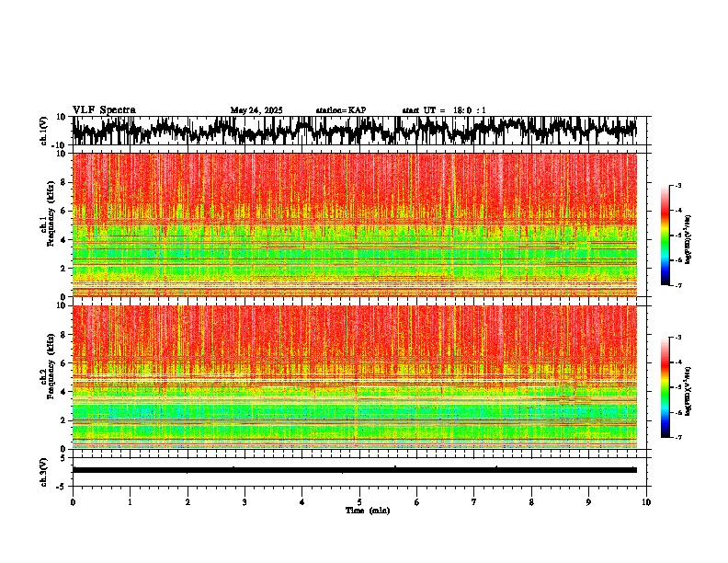Click the '10' tick label on time axis
Viewport: 728px width, 563px height.
coord(646,502)
